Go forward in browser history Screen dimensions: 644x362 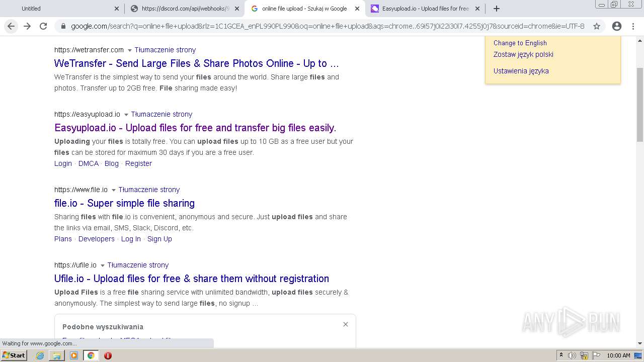click(x=27, y=26)
